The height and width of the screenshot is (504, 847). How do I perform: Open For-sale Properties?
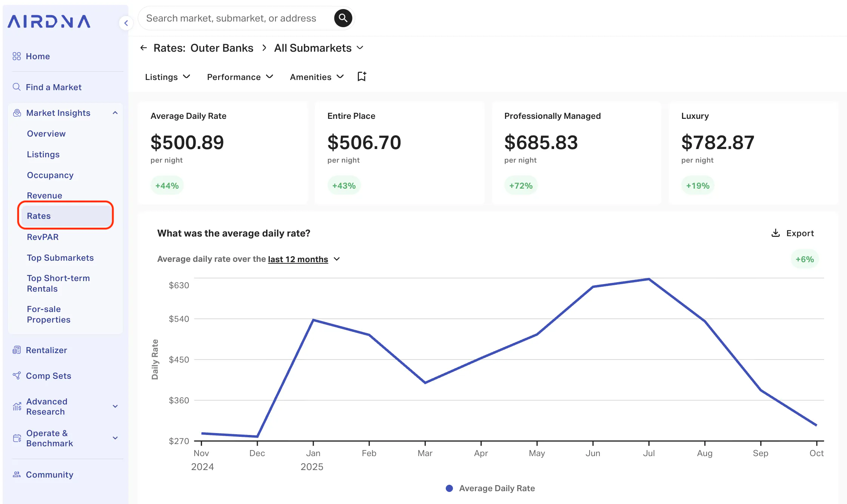49,314
